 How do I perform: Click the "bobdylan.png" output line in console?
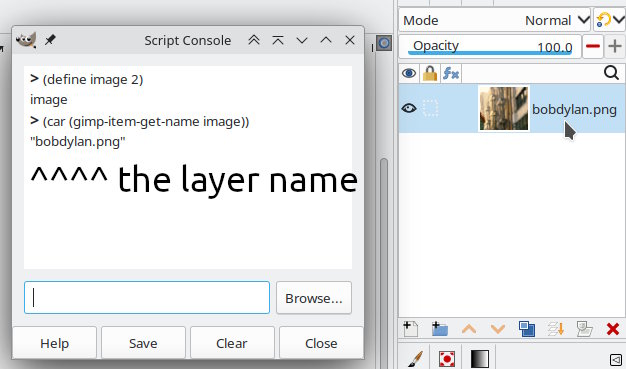[x=78, y=142]
